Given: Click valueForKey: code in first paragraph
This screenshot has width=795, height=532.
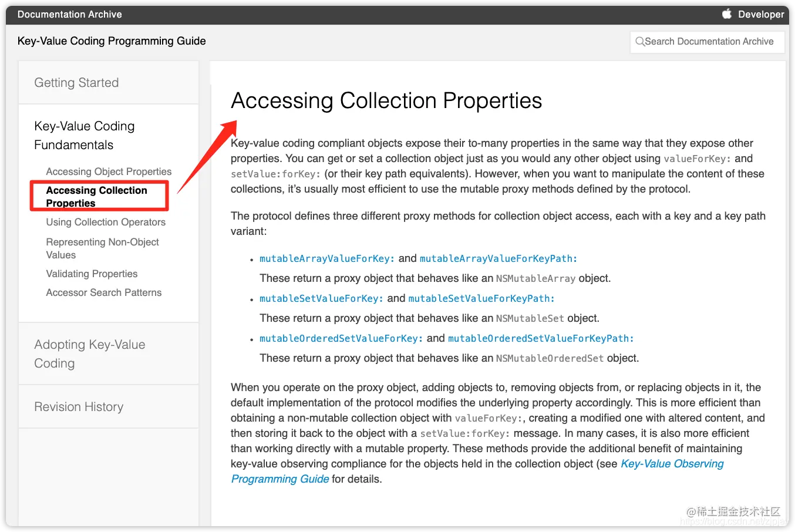Looking at the screenshot, I should tap(698, 159).
